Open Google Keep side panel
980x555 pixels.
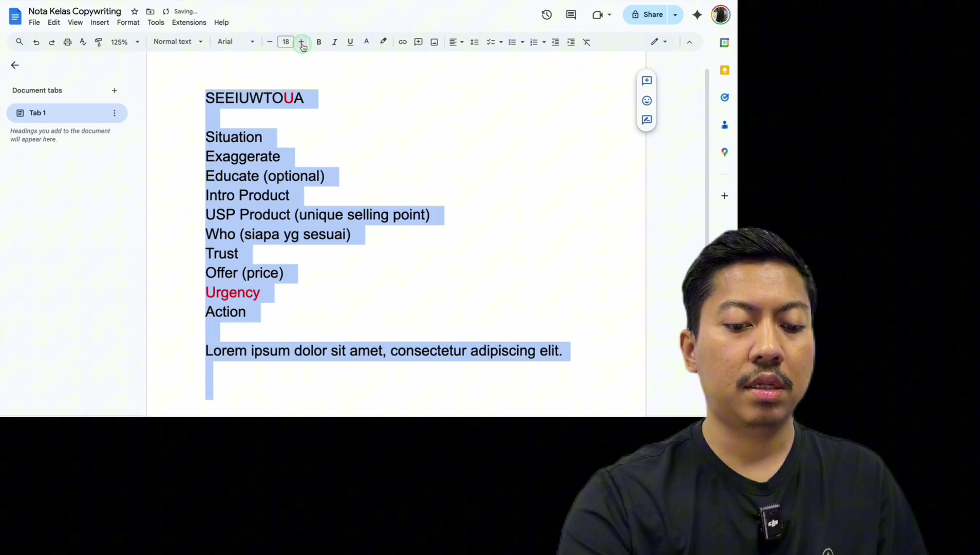[725, 70]
